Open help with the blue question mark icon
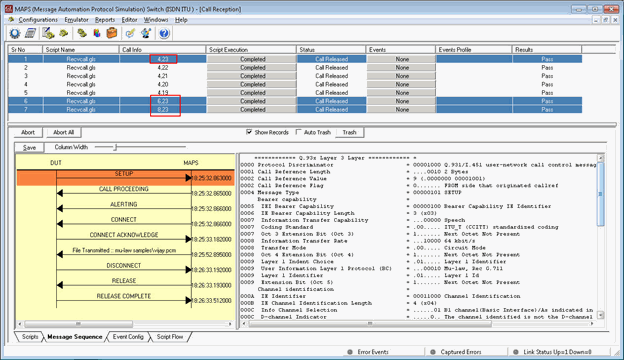This screenshot has height=360, width=624. (164, 33)
